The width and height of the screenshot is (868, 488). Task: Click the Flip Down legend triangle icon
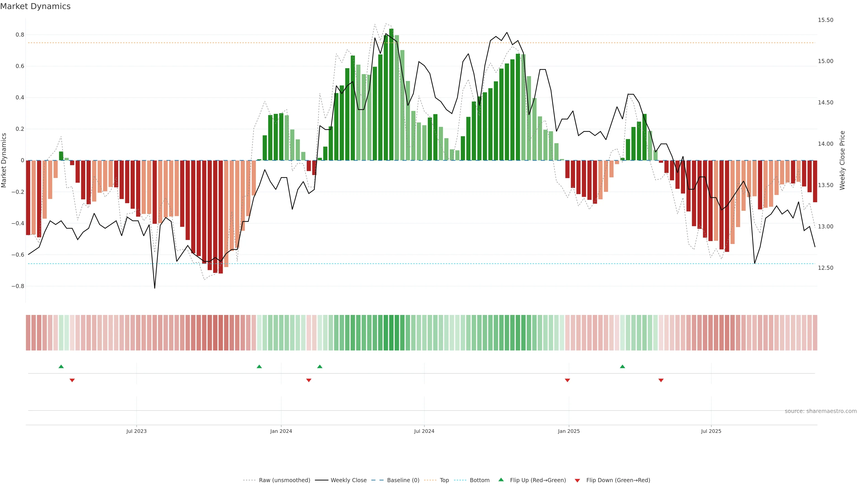point(577,480)
